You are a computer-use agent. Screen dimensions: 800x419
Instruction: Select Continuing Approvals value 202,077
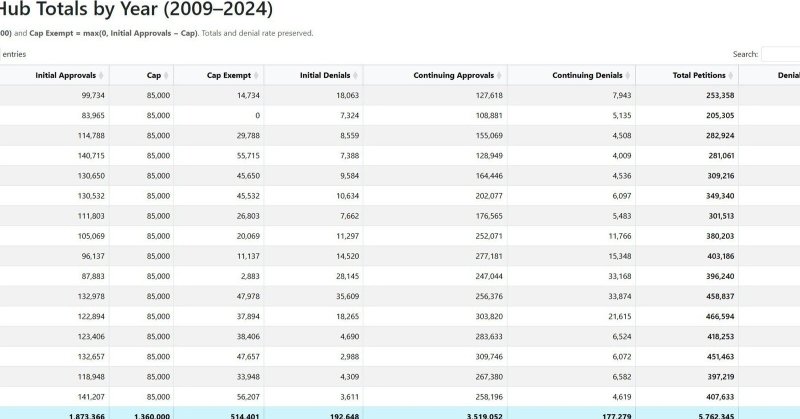click(x=489, y=196)
